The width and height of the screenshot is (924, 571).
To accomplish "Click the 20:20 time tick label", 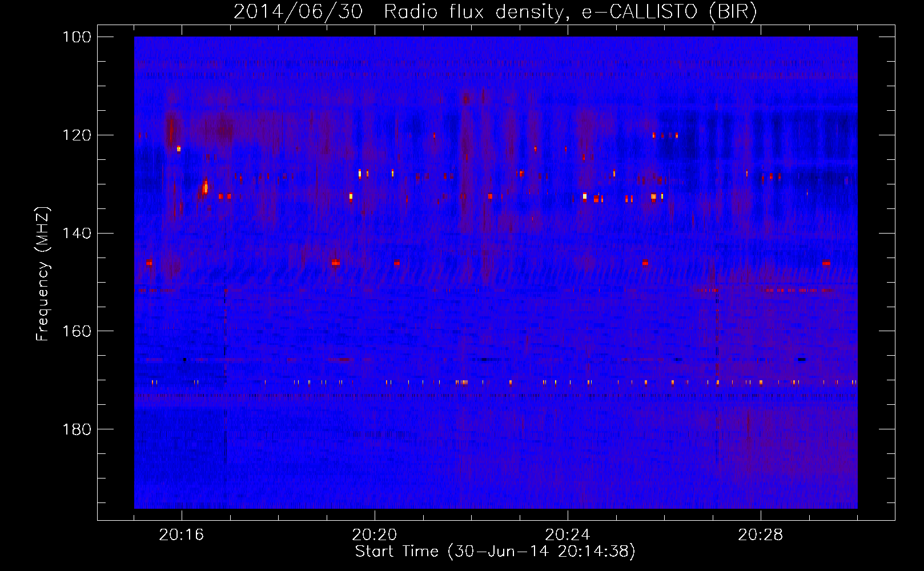I will point(375,535).
